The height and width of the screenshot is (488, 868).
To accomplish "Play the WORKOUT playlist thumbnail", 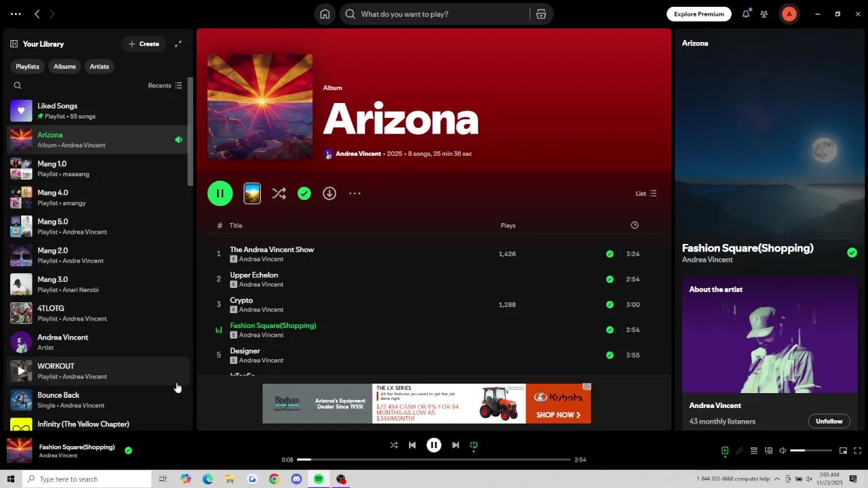I will [21, 371].
